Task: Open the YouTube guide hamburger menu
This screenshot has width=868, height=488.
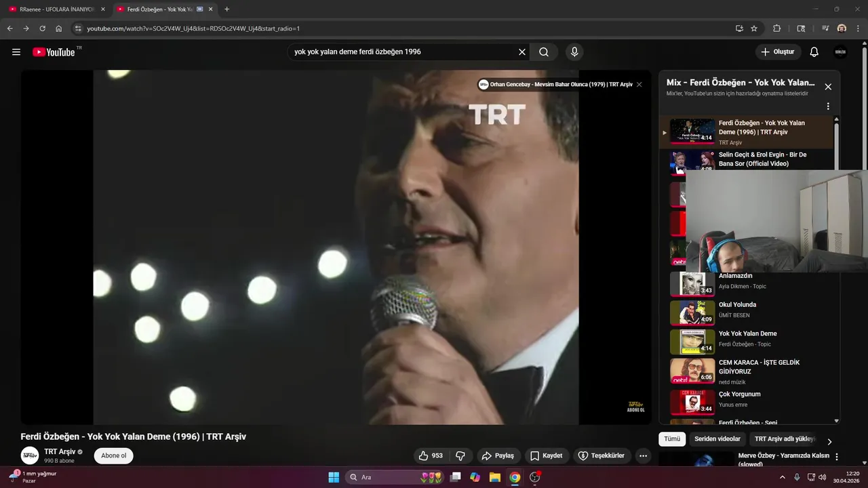Action: click(16, 52)
